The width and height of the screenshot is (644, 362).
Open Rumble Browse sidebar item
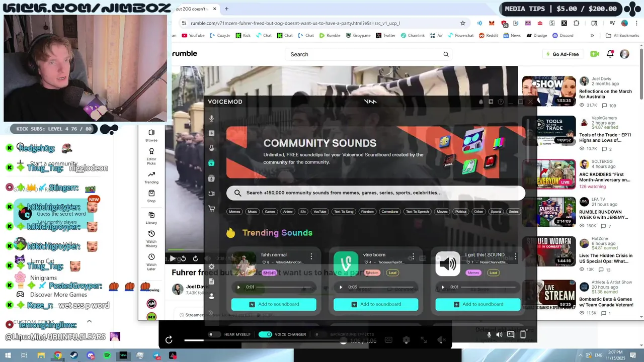click(151, 135)
